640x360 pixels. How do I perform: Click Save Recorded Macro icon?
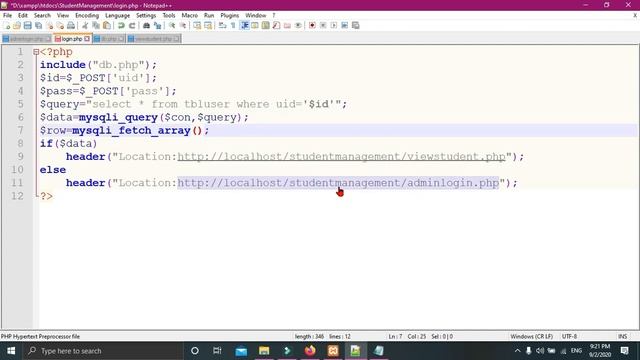click(x=356, y=26)
